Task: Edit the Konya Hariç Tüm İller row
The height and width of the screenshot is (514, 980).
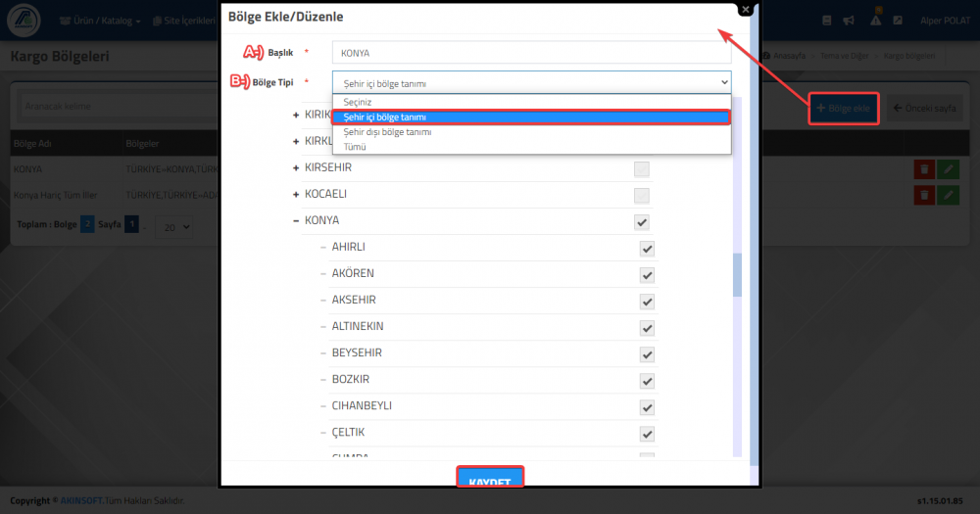Action: click(948, 196)
